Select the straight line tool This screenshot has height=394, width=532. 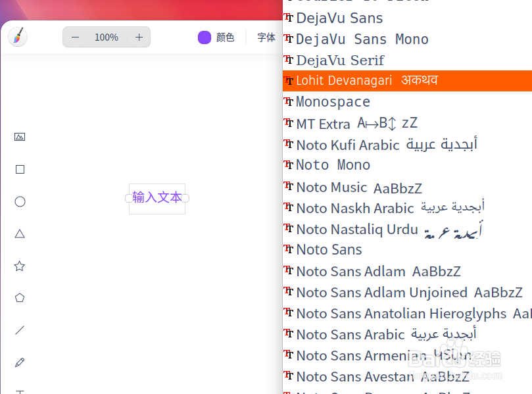tap(20, 330)
